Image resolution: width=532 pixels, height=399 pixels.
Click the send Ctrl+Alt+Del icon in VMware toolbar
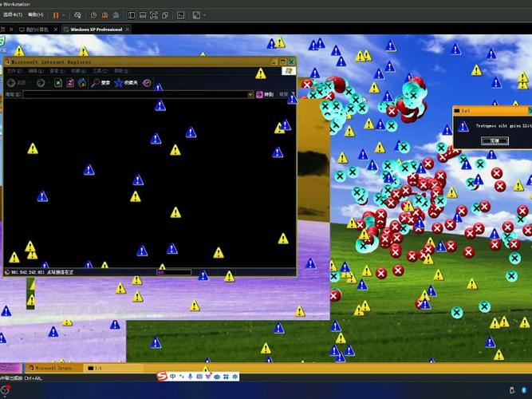pyautogui.click(x=77, y=15)
